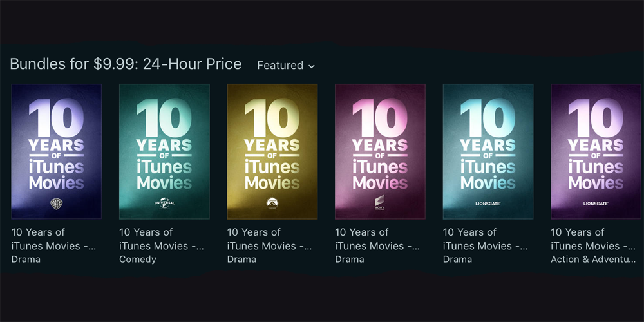Click the Action & Adventu... genre label
The image size is (644, 322).
point(594,259)
